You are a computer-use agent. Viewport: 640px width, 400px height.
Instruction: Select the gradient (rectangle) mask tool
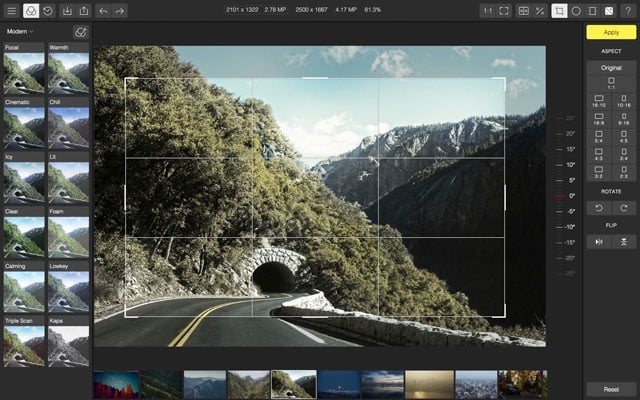click(592, 11)
